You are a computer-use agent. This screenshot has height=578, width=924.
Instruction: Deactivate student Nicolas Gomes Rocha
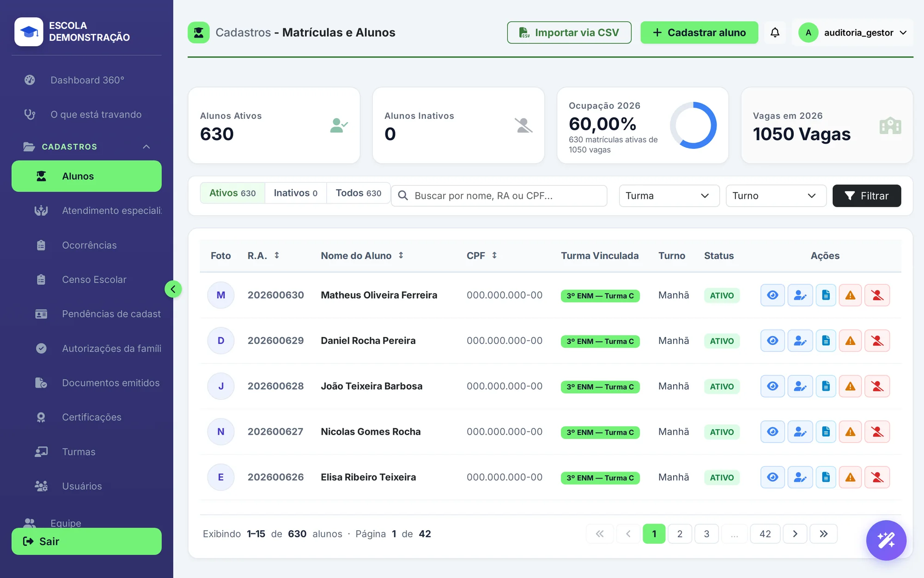point(877,432)
